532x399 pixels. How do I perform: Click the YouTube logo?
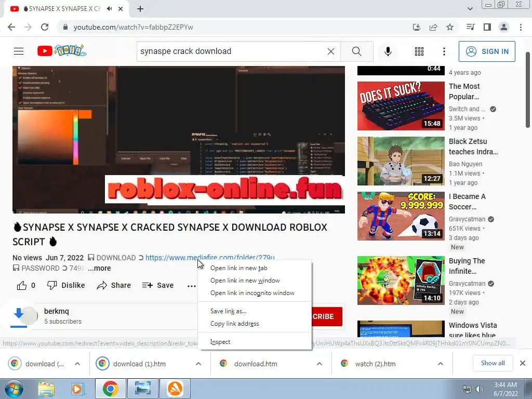click(62, 51)
